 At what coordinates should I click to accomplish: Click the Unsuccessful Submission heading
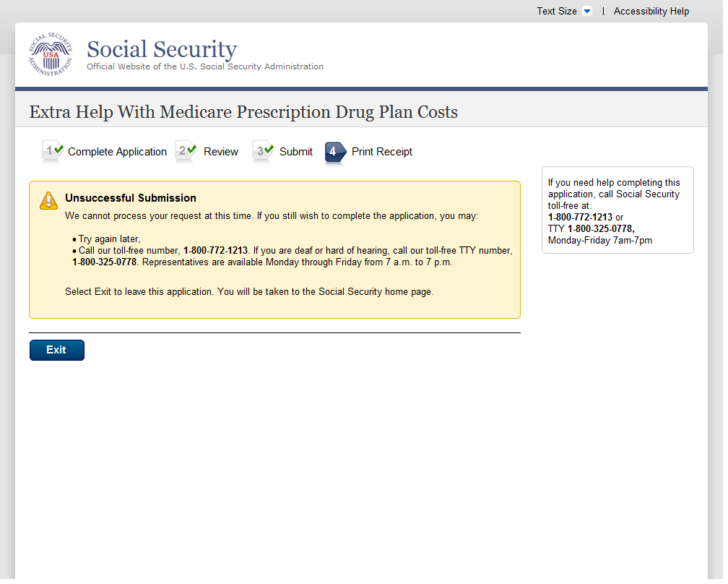tap(131, 198)
